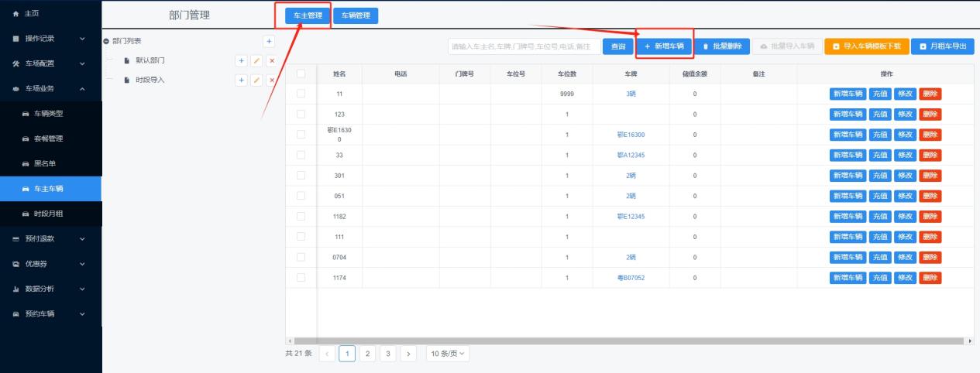This screenshot has height=373, width=980.
Task: Click the plus icon for 默认部门 row
Action: 241,60
